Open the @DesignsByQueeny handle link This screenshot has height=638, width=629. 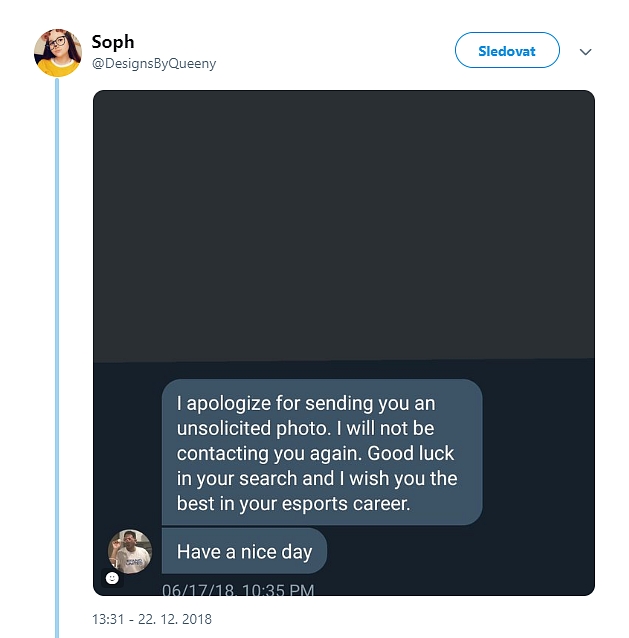pyautogui.click(x=154, y=63)
